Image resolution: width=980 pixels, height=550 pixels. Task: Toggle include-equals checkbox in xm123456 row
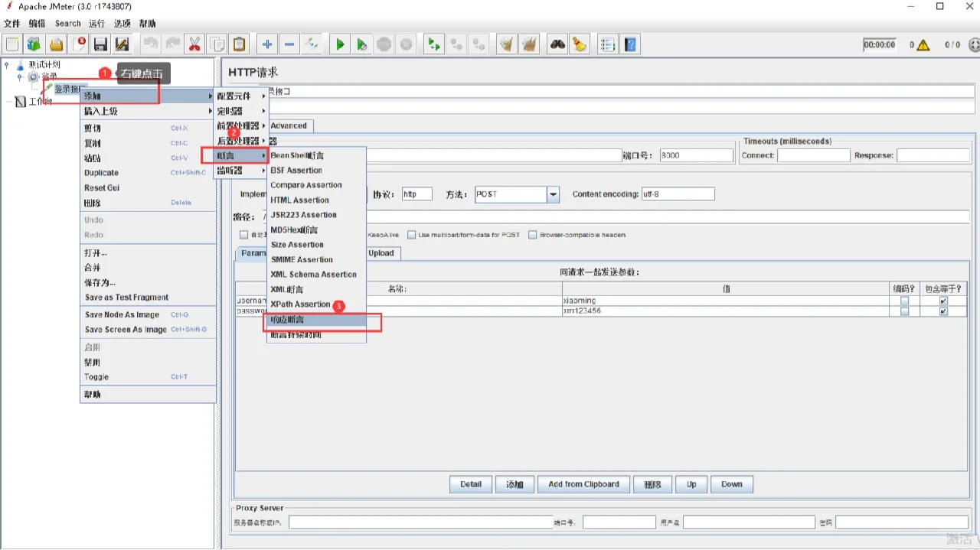click(x=943, y=311)
